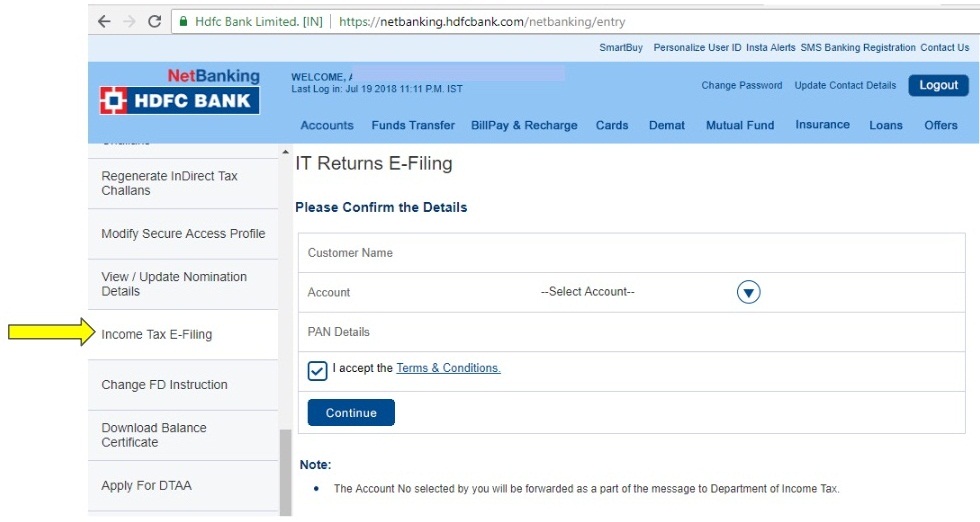Click the browser forward arrow
Screen dimensions: 980x522
click(x=129, y=21)
